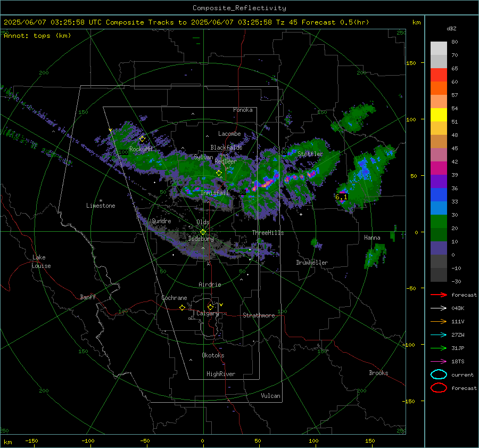Click the Lake Louise label
479x448 pixels.
click(41, 262)
